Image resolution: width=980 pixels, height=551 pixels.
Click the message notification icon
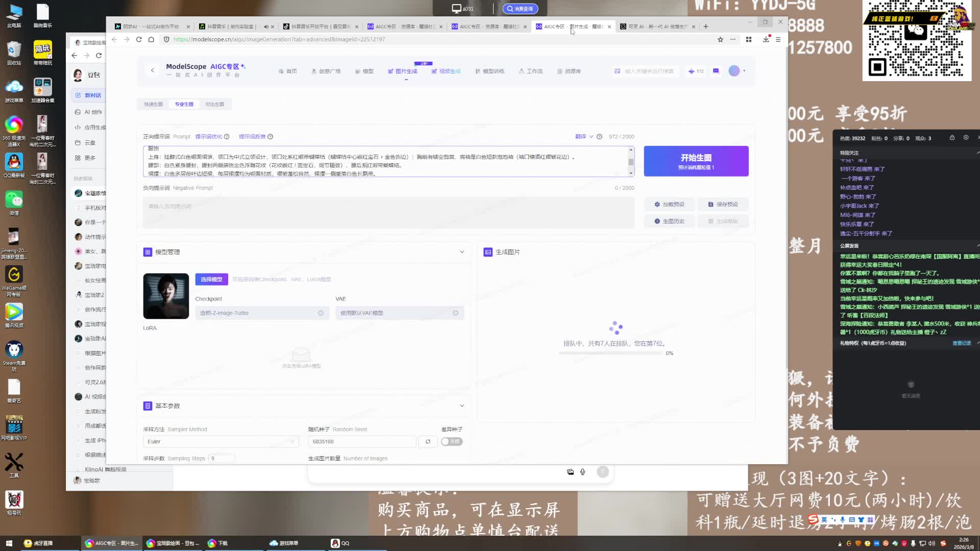click(716, 71)
